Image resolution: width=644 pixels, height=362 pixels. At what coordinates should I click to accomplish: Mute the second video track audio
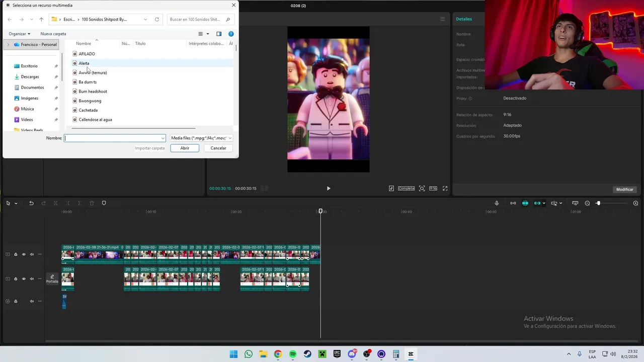[x=32, y=279]
